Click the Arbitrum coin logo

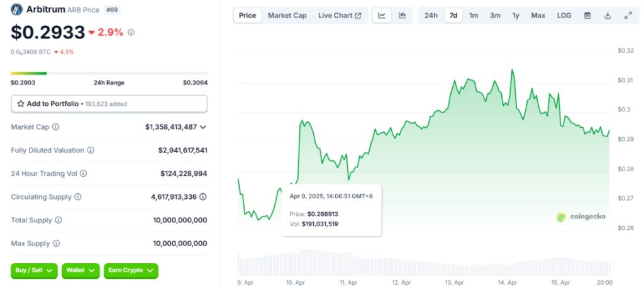pos(17,9)
